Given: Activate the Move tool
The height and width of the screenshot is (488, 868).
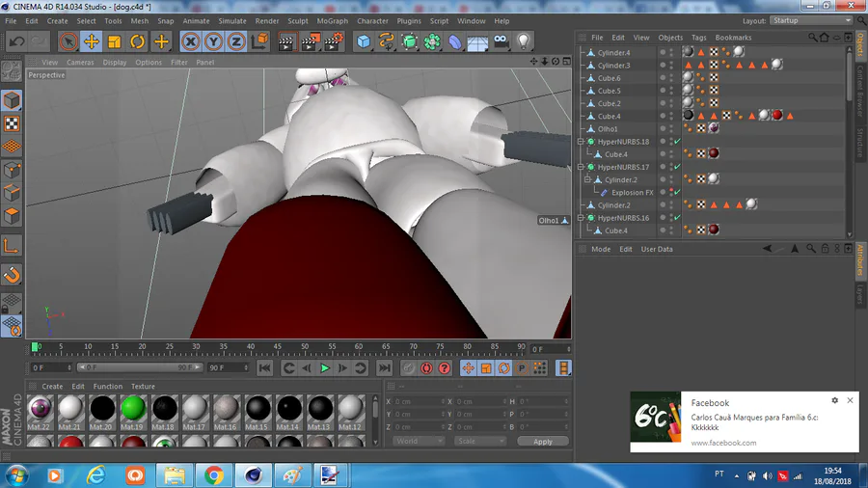Looking at the screenshot, I should coord(92,41).
